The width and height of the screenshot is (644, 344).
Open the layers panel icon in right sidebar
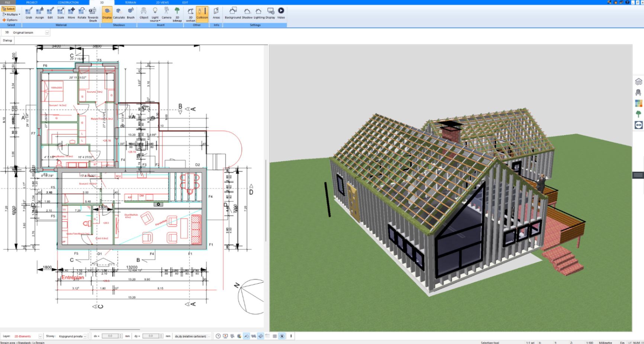(x=638, y=82)
